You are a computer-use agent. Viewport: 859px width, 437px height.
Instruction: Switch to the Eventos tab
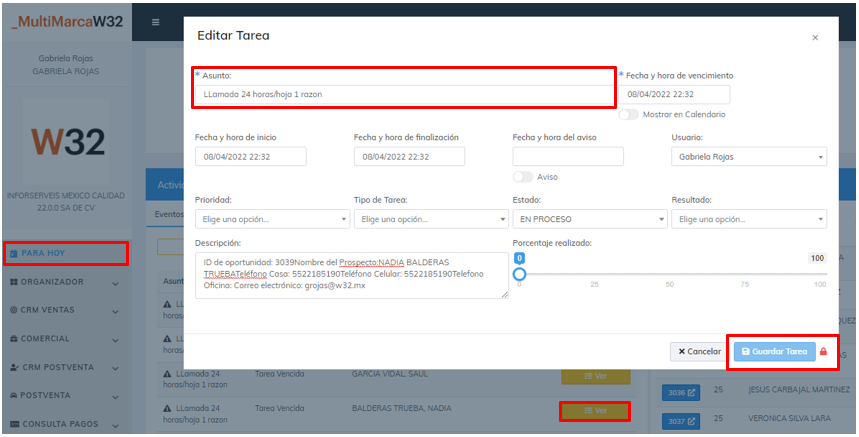click(169, 215)
